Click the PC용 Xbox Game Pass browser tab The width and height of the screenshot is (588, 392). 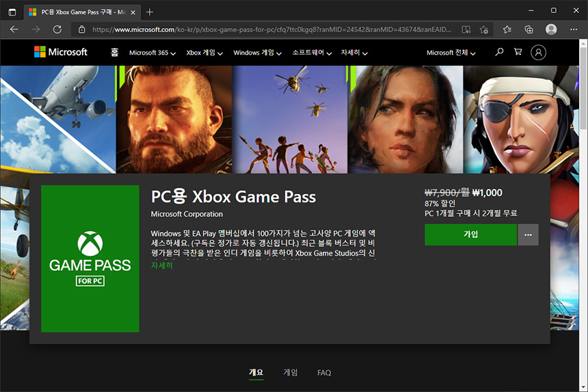83,12
